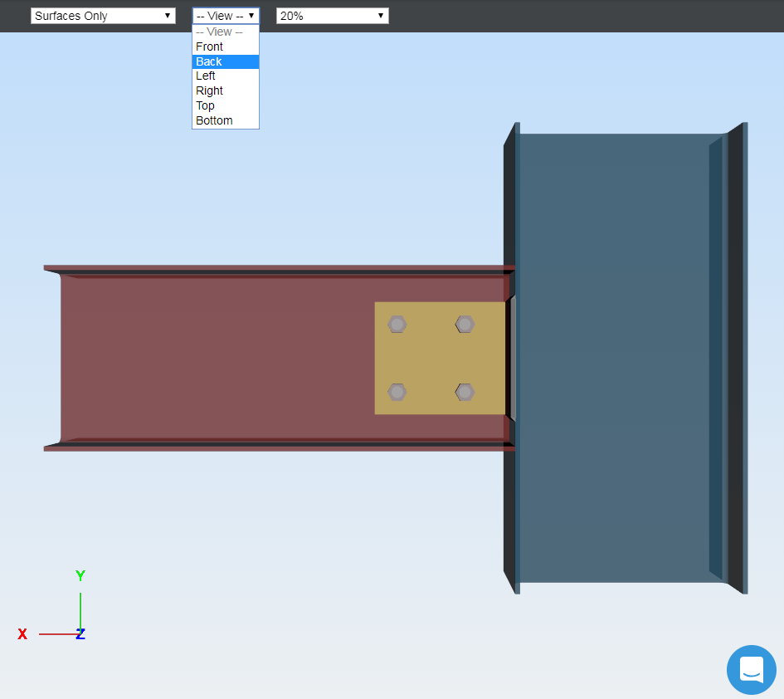The image size is (784, 699).
Task: Choose the highlighted Back view option
Action: tap(226, 61)
